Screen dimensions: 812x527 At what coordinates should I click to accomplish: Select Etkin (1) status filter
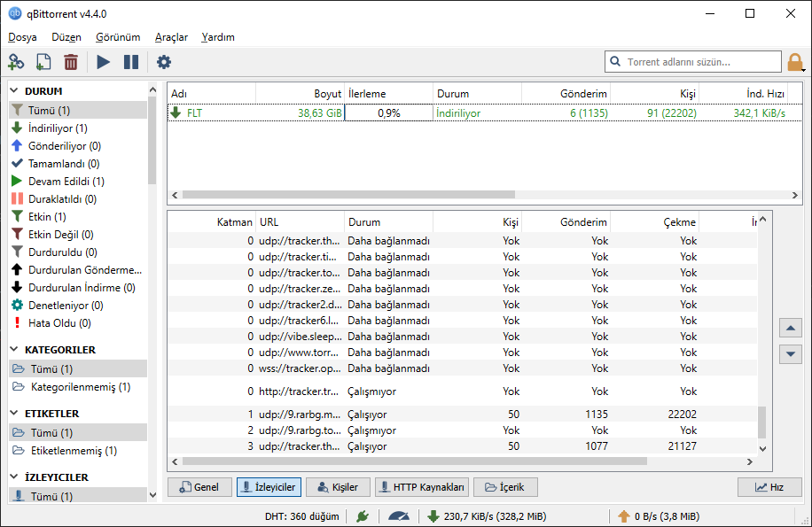[x=78, y=217]
